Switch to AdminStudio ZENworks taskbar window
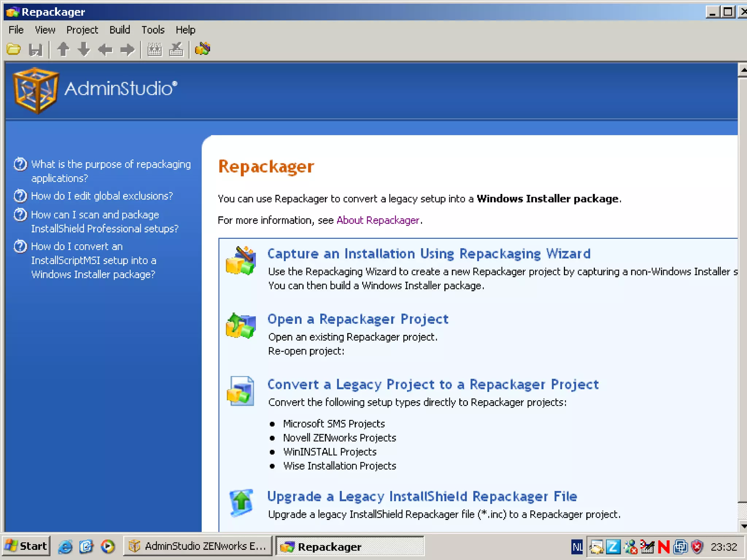 198,546
